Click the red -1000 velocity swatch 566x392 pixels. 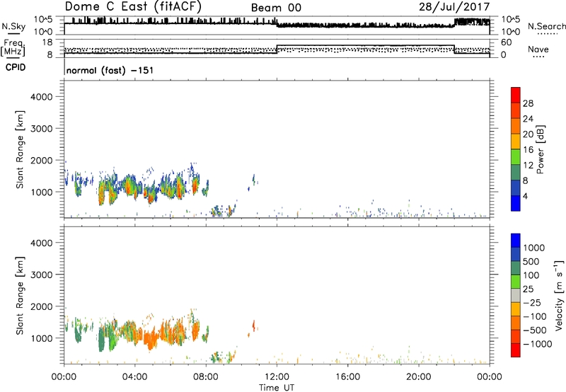pos(516,350)
